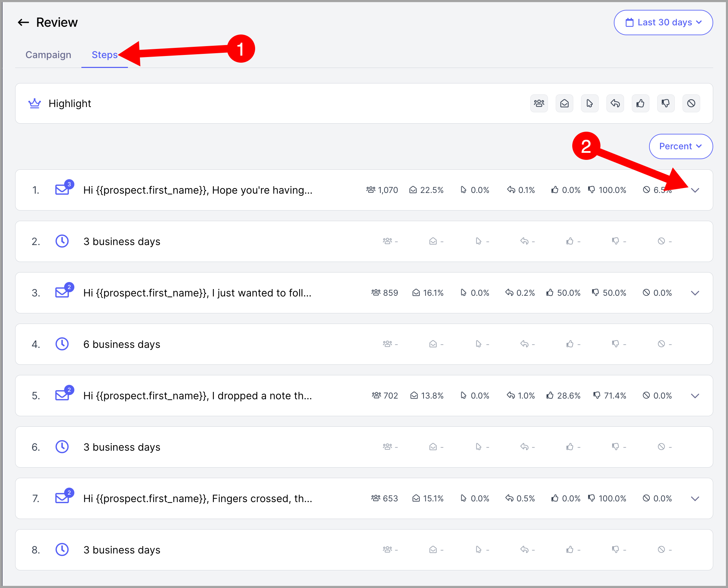Viewport: 728px width, 588px height.
Task: Click the 702 prospects count in step 5
Action: (x=385, y=396)
